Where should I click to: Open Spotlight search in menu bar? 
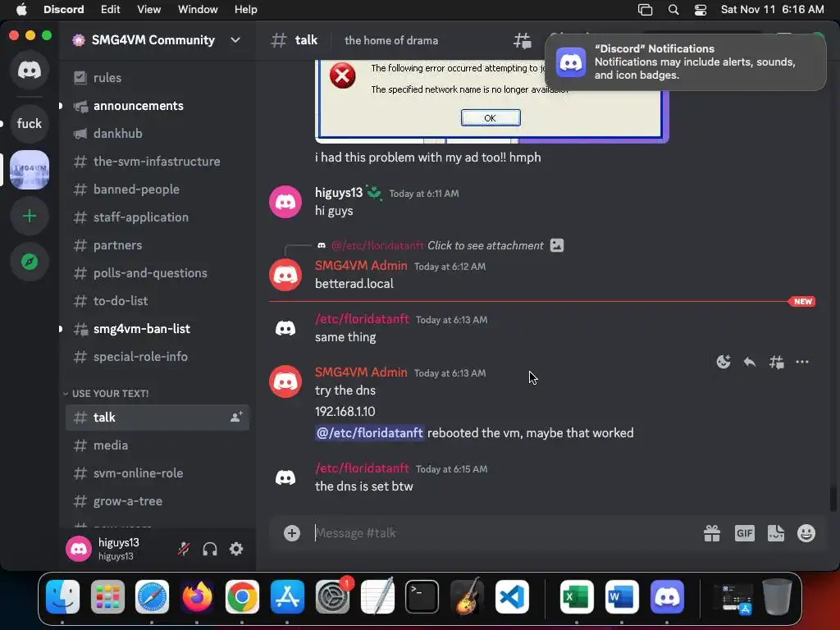(x=673, y=10)
